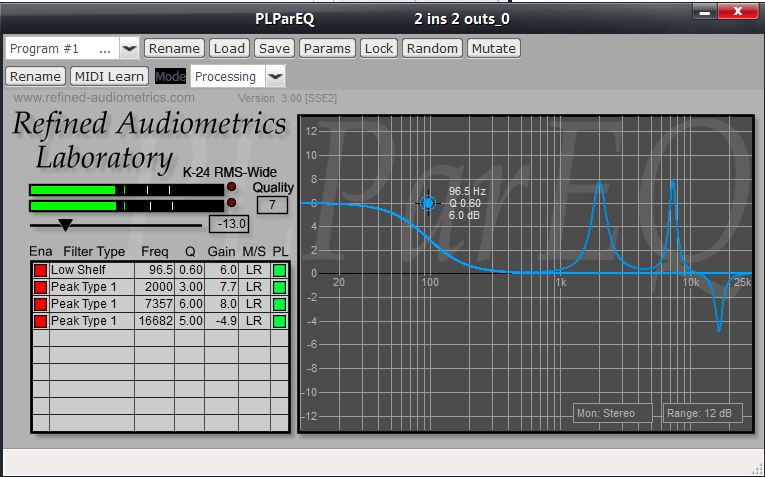Image resolution: width=765 pixels, height=477 pixels.
Task: Click the MIDI Learn button
Action: [109, 76]
